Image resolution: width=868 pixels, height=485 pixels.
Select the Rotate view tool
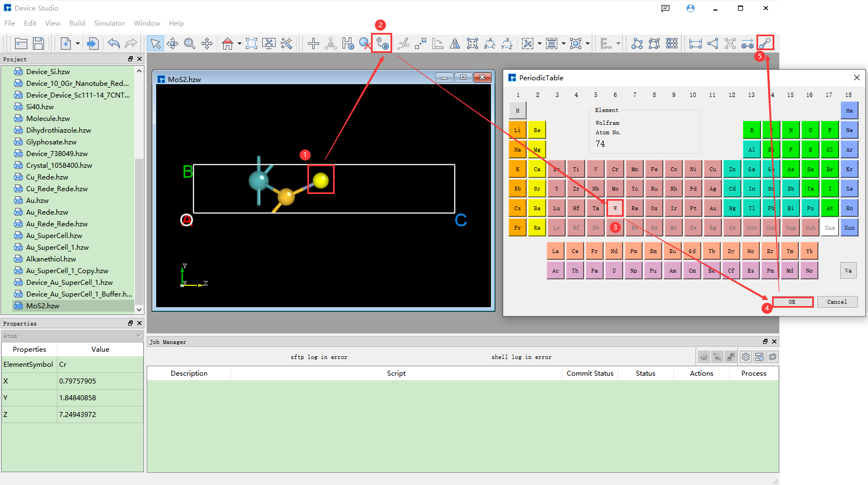pyautogui.click(x=172, y=43)
